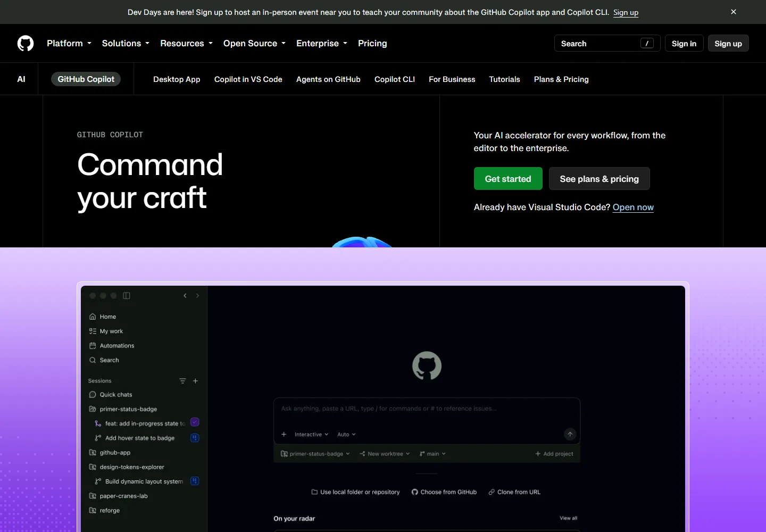
Task: Click View all beside On your radar
Action: [x=568, y=518]
